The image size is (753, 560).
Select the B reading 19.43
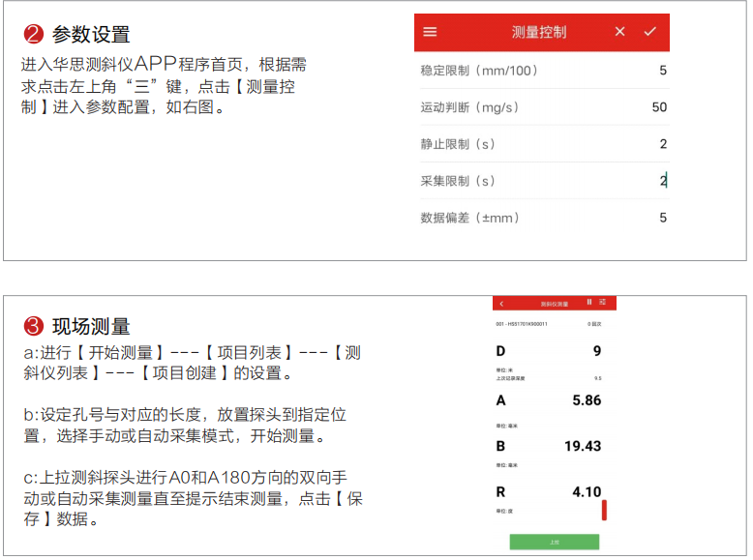pyautogui.click(x=583, y=446)
